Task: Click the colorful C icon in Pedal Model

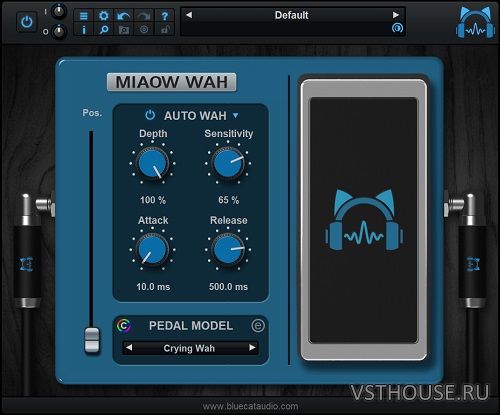Action: point(124,326)
